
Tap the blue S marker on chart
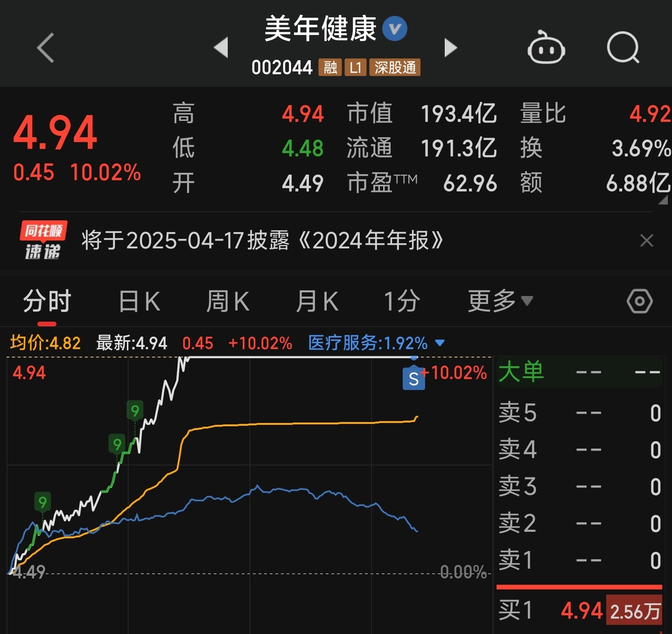[414, 379]
